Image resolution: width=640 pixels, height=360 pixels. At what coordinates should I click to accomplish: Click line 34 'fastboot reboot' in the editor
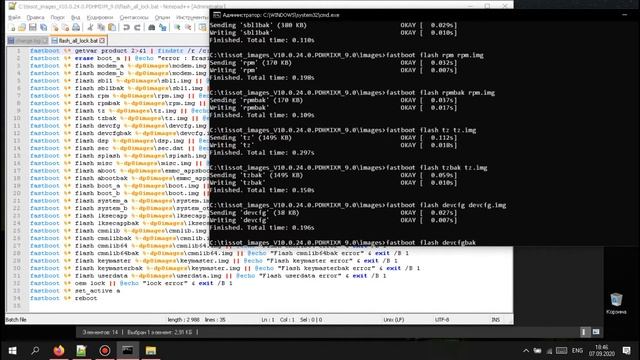pos(64,298)
